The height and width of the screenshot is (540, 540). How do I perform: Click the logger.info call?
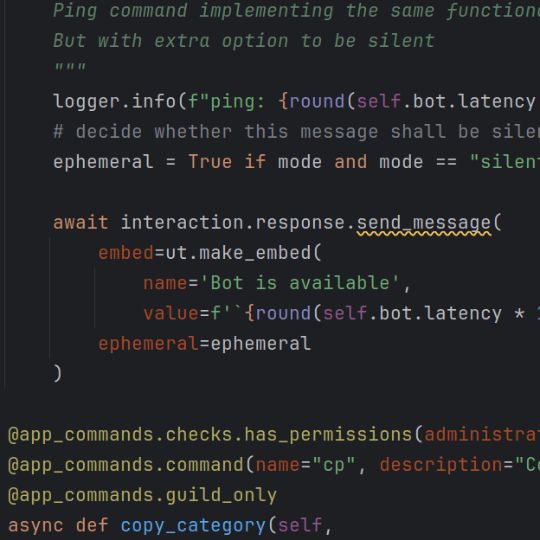[114, 102]
